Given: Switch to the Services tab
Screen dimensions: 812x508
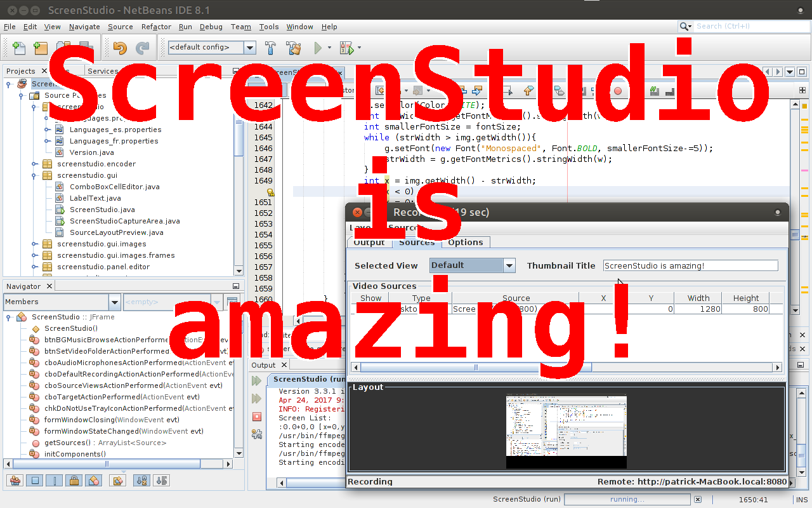Looking at the screenshot, I should [x=103, y=71].
